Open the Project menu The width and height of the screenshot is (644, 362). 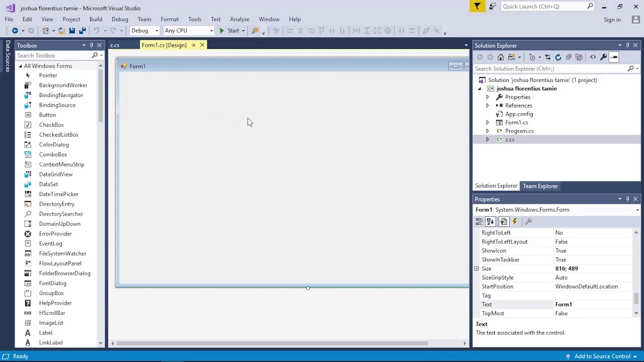coord(71,19)
